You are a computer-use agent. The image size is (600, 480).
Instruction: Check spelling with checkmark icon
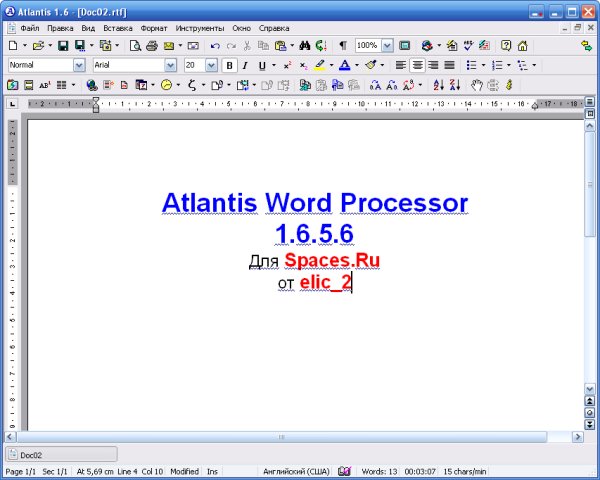tap(468, 46)
